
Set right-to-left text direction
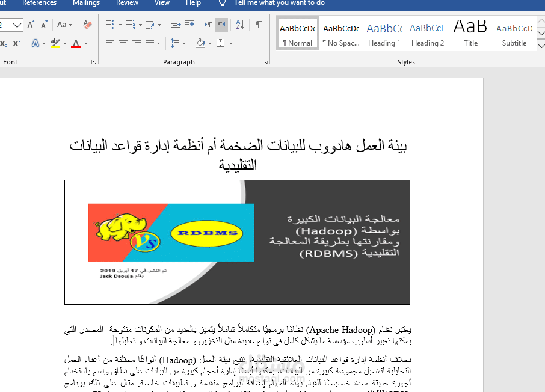(x=221, y=25)
